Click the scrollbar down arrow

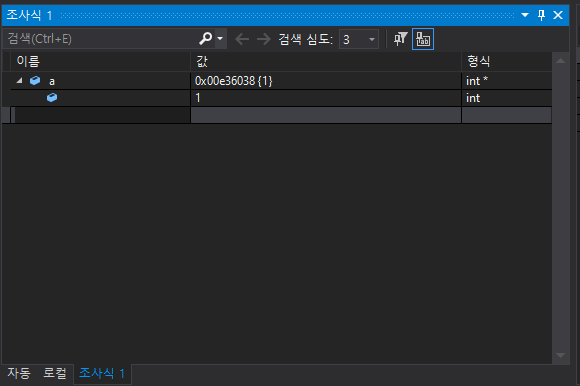pyautogui.click(x=560, y=355)
